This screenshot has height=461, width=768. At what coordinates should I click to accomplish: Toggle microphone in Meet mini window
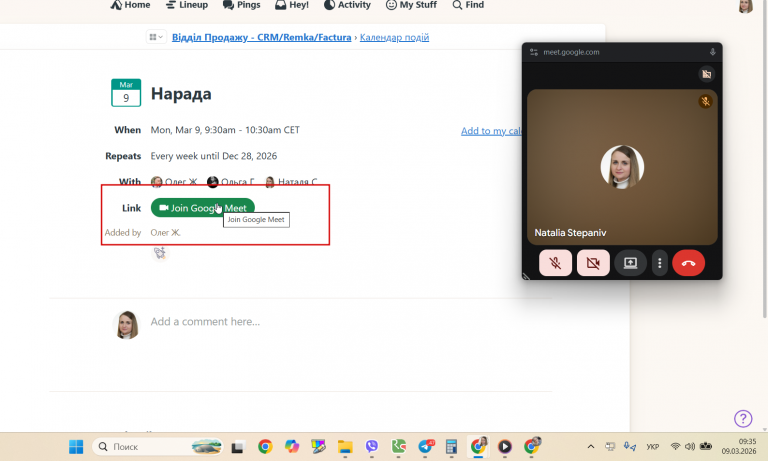point(555,263)
